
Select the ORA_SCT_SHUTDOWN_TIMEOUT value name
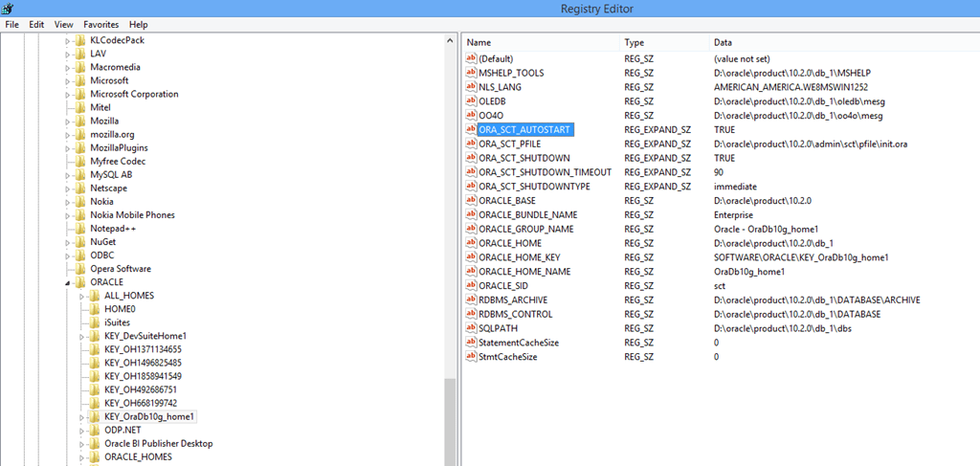[545, 172]
